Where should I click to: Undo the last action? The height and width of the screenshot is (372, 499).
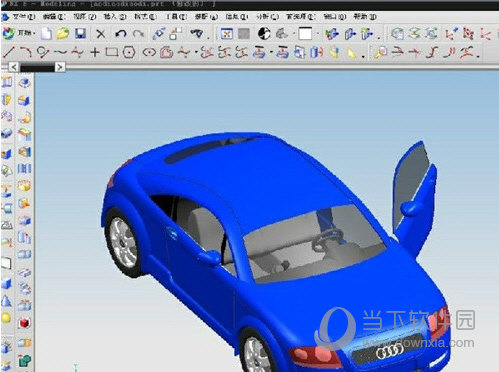(120, 34)
